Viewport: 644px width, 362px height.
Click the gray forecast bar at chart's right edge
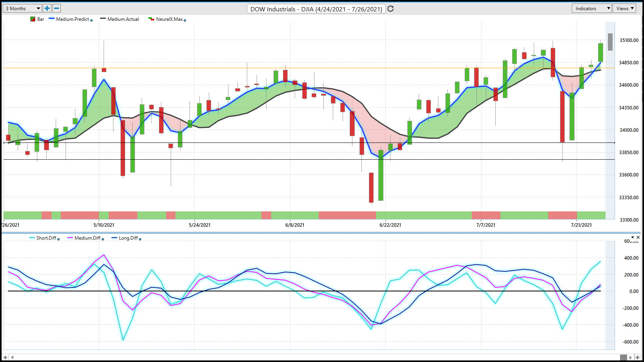(x=610, y=42)
